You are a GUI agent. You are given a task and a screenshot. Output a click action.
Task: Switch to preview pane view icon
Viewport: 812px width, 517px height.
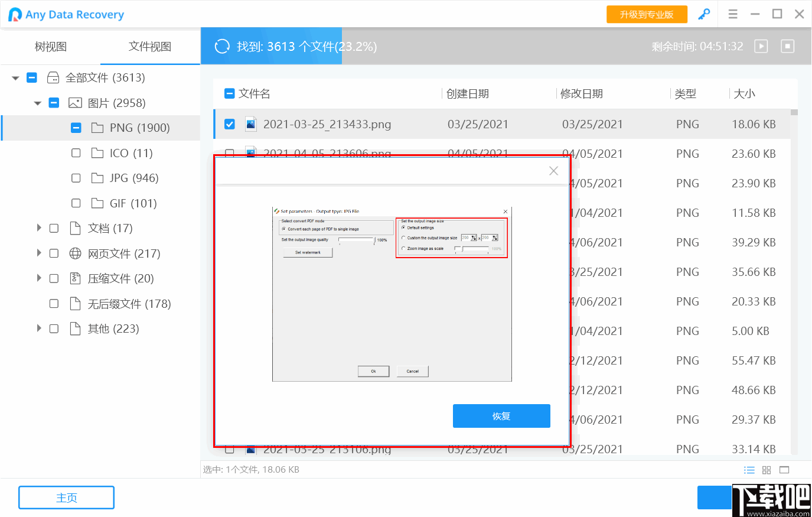coord(784,470)
